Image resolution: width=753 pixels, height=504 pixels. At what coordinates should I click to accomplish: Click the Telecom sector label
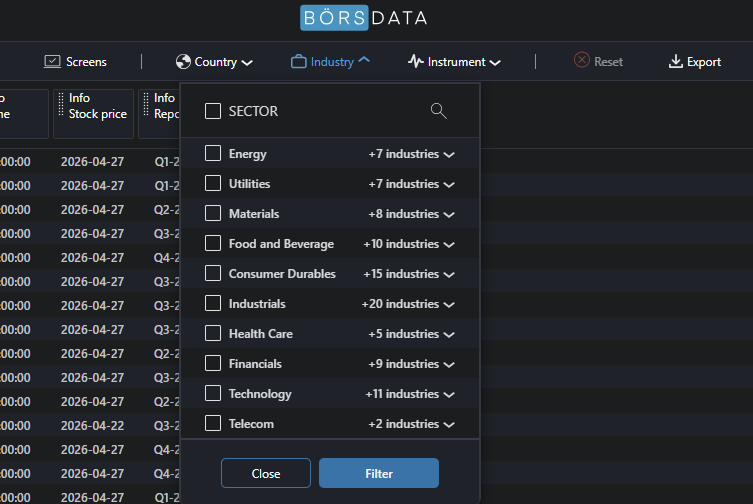coord(251,424)
